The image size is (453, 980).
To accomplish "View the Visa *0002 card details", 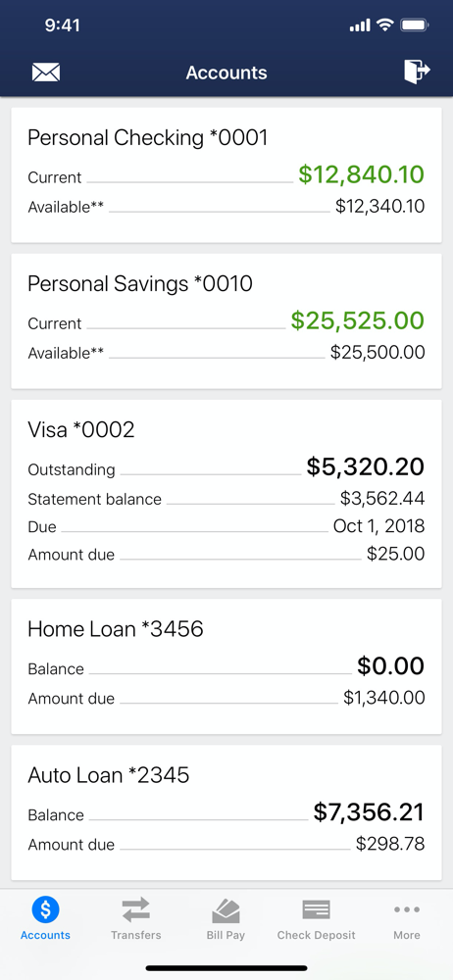I will (x=226, y=494).
